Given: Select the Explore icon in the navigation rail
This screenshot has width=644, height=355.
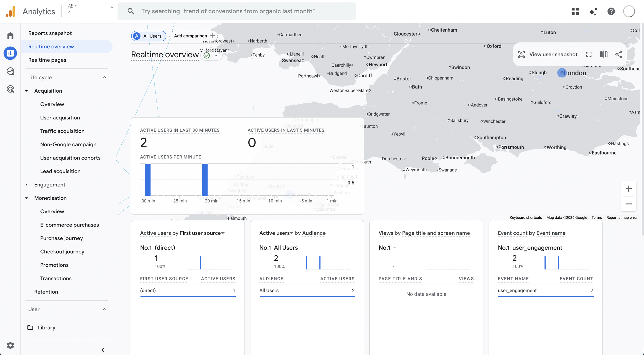Looking at the screenshot, I should point(10,71).
